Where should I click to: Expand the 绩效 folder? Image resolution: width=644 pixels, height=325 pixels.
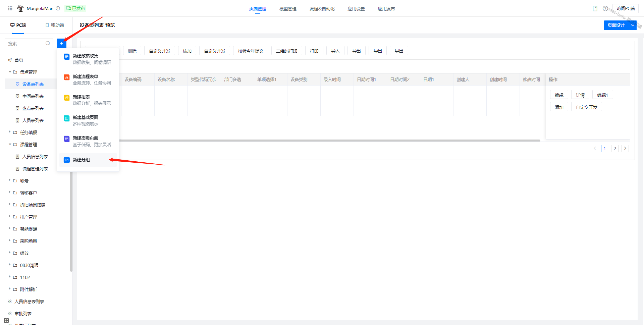pos(10,253)
